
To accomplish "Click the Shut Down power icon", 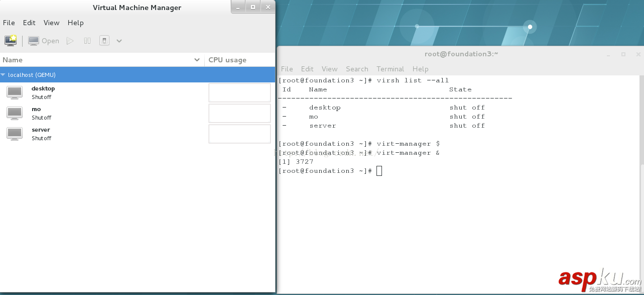I will tap(104, 41).
